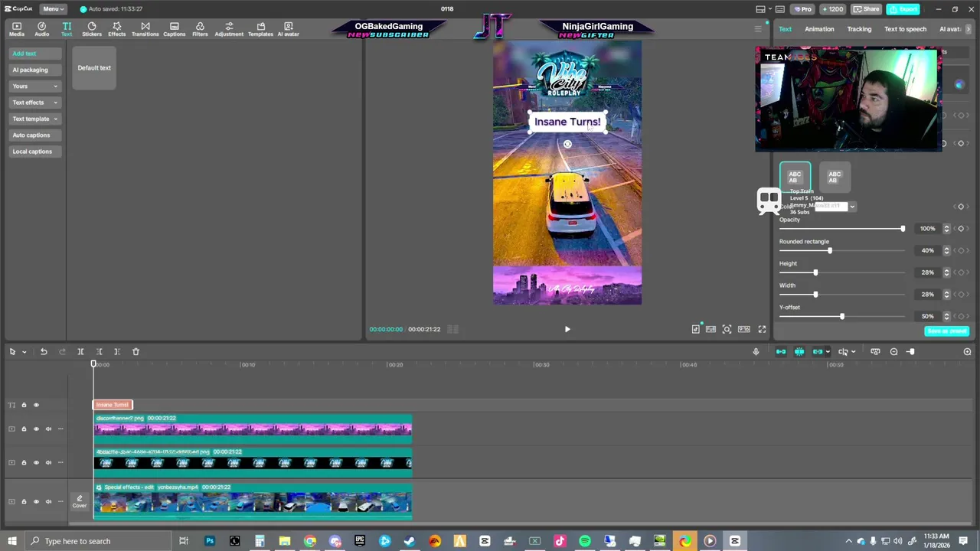
Task: Click the Share button
Action: click(866, 9)
